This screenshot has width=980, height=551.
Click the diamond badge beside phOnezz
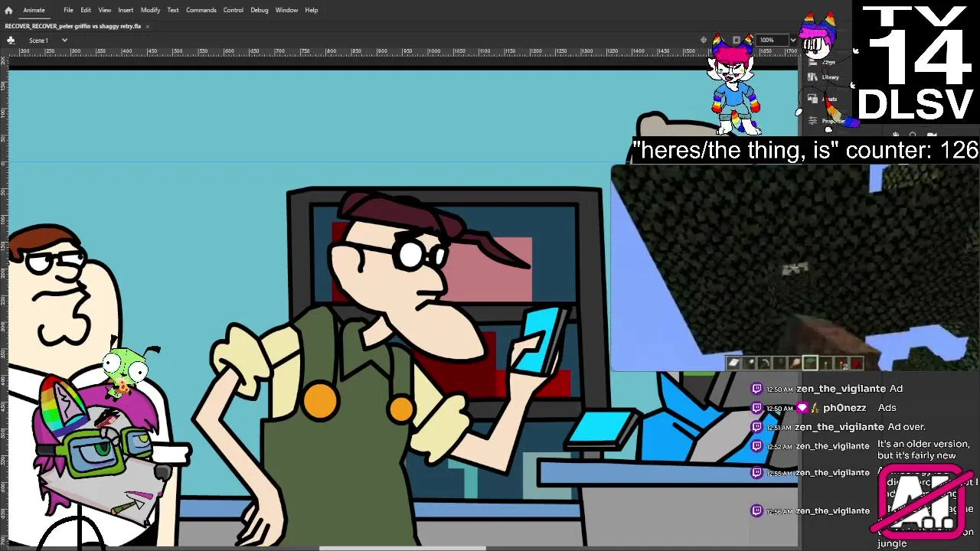pos(802,408)
